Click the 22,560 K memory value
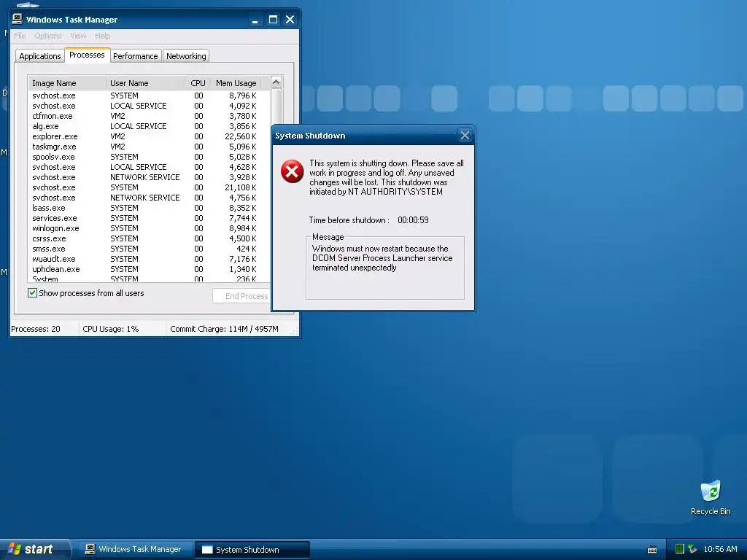This screenshot has height=560, width=747. pyautogui.click(x=241, y=136)
